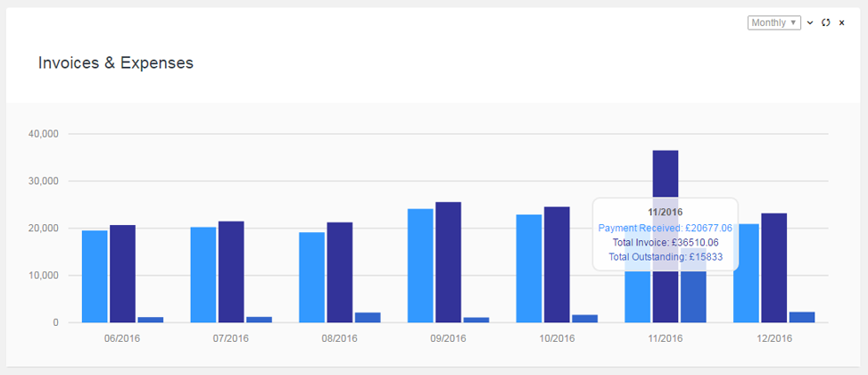Open the Monthly period dropdown
Viewport: 868px width, 375px height.
[773, 22]
